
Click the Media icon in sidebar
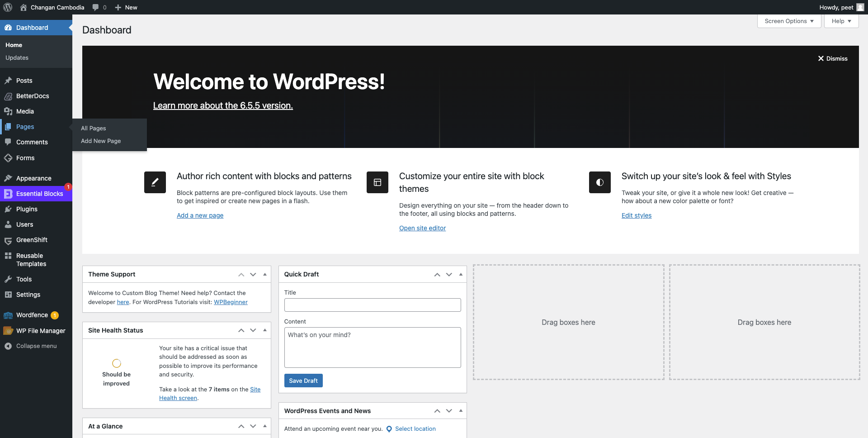[x=8, y=111]
